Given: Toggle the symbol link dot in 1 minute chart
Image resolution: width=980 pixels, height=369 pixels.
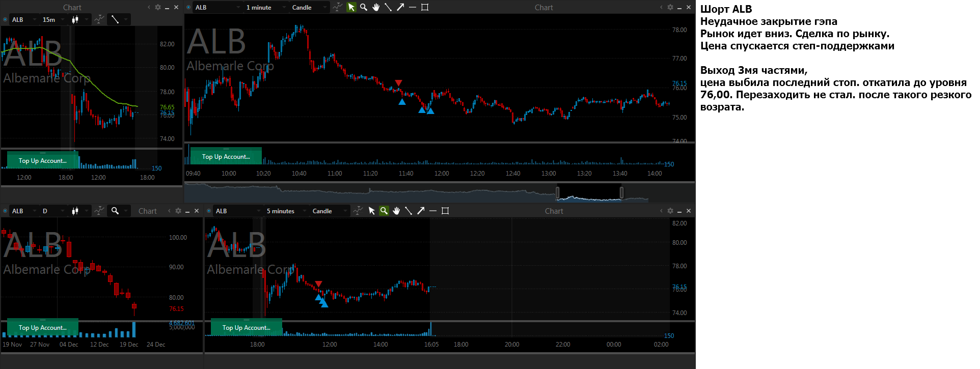Looking at the screenshot, I should [188, 7].
